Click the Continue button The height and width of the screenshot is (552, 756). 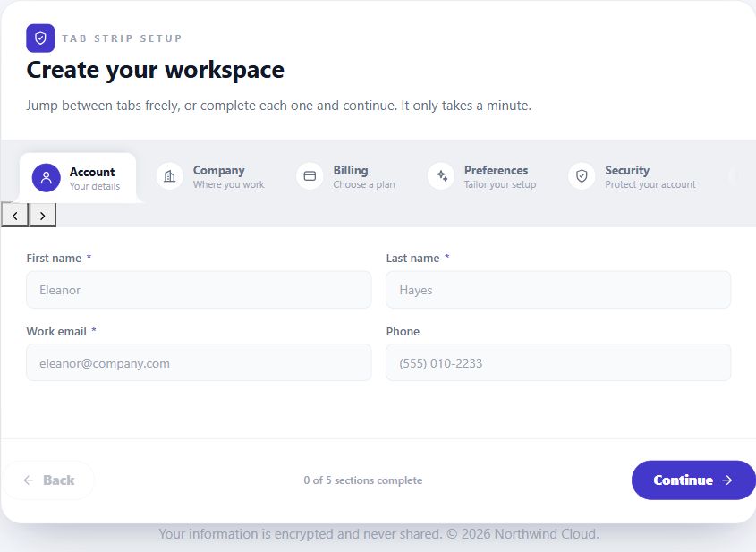click(x=693, y=480)
